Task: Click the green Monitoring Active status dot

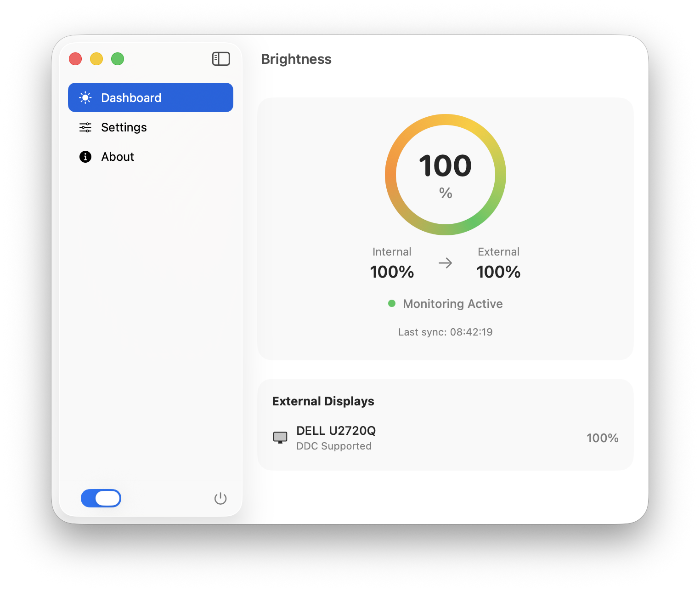Action: (x=392, y=303)
